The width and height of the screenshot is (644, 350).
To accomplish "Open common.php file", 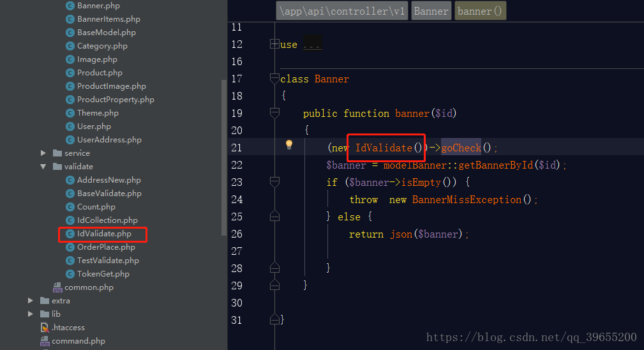I will [x=89, y=287].
